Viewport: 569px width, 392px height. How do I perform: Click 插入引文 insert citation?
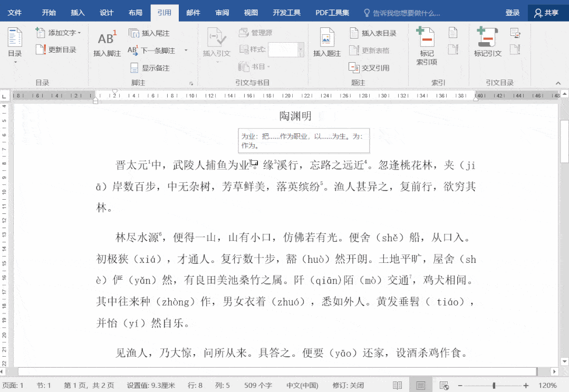(x=216, y=44)
